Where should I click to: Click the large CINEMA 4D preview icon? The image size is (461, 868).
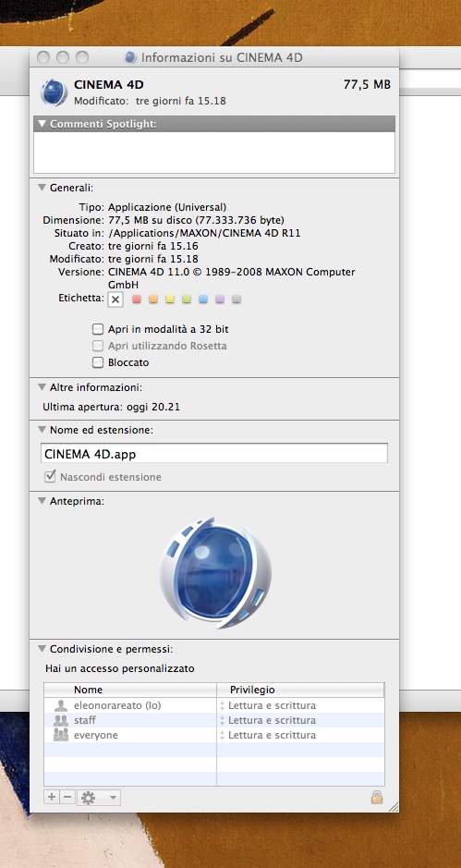tap(214, 572)
